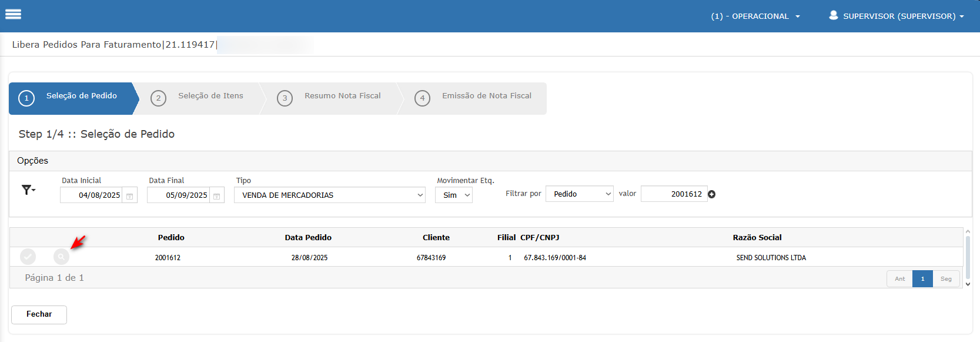The height and width of the screenshot is (342, 980).
Task: Go to Seleção de Itens step
Action: point(210,96)
